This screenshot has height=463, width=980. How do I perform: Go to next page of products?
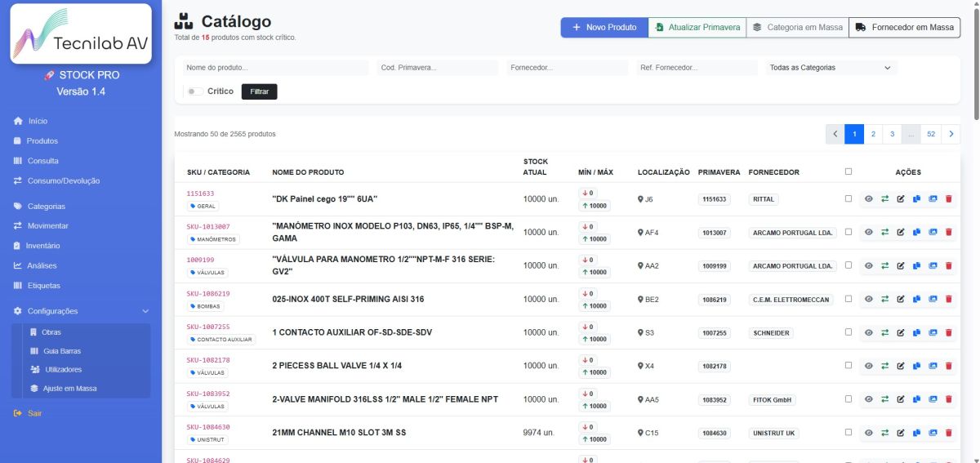pos(951,134)
